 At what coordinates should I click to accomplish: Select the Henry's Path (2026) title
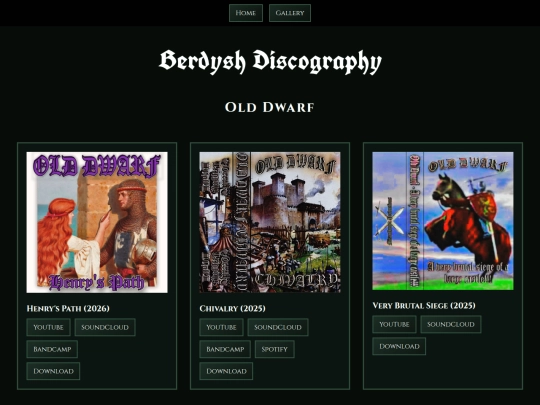[x=68, y=308]
